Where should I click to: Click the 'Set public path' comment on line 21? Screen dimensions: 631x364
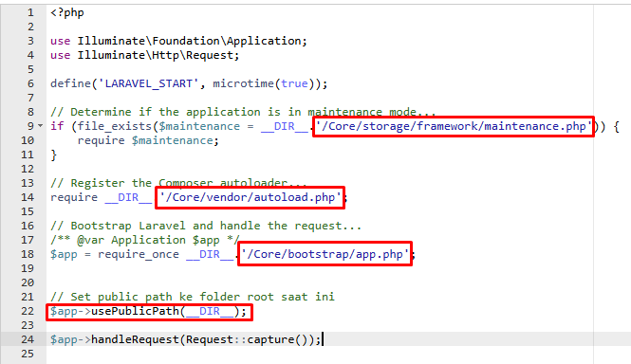(x=193, y=297)
